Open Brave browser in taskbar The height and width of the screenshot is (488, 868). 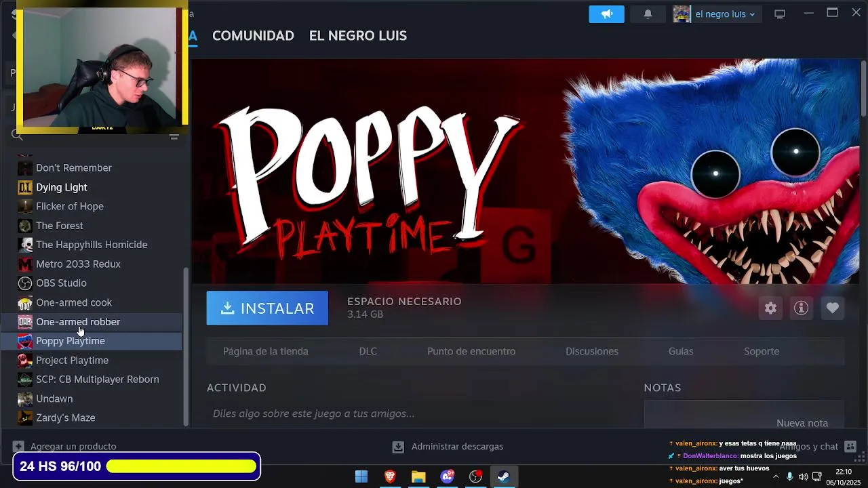[x=390, y=476]
